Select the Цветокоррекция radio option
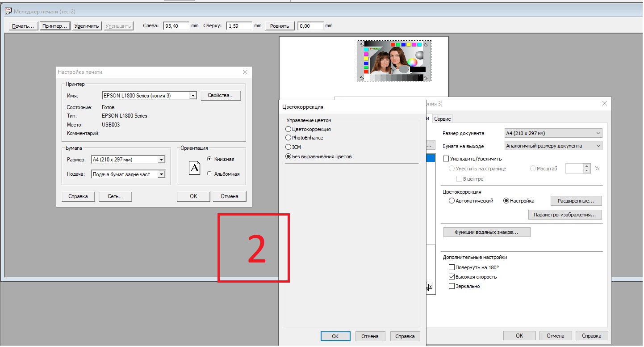 288,129
